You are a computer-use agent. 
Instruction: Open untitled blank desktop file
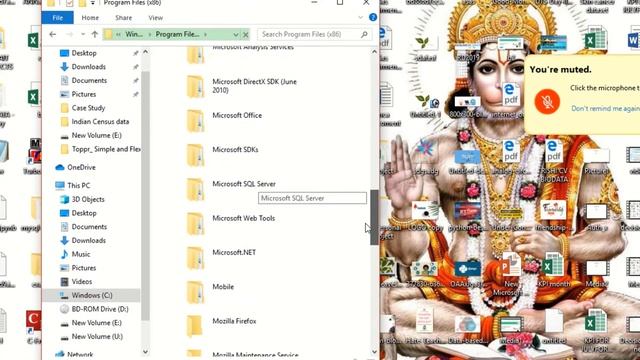click(x=554, y=327)
